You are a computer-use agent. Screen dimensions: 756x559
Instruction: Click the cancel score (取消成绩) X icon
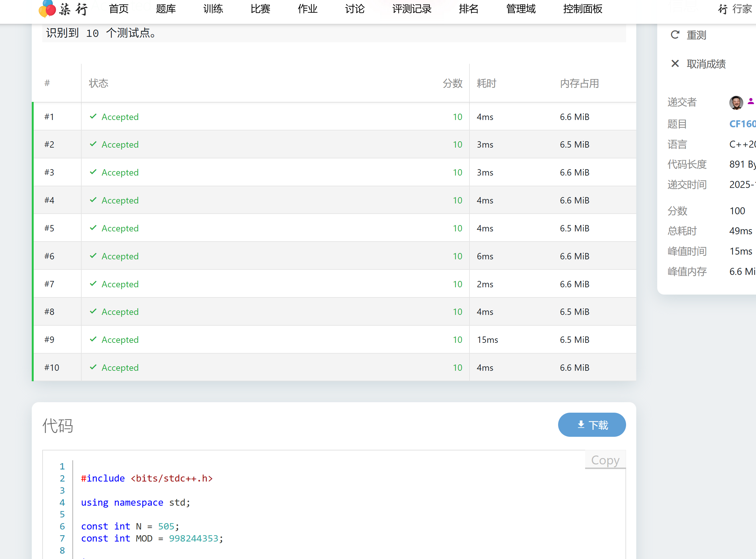[675, 63]
